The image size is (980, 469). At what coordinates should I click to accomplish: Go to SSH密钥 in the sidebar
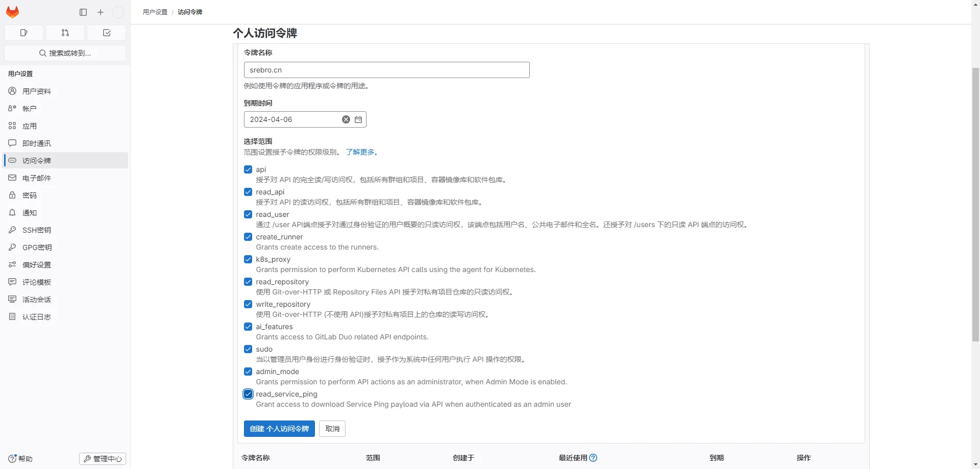tap(37, 230)
